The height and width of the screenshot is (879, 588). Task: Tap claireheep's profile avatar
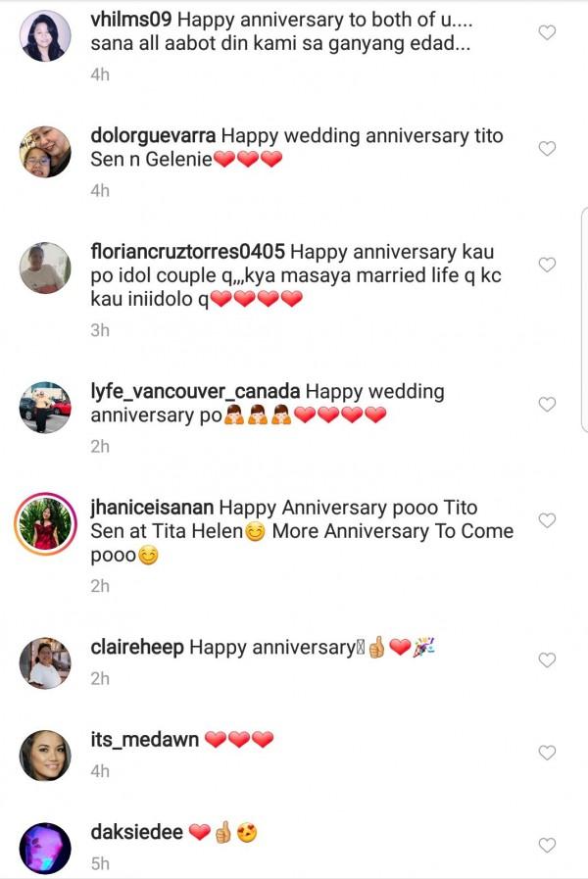[45, 663]
